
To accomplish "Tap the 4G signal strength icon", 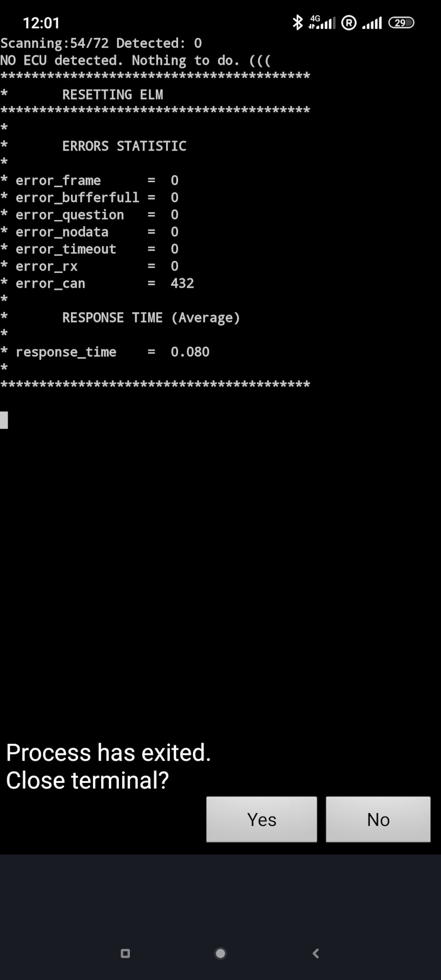I will pos(322,22).
